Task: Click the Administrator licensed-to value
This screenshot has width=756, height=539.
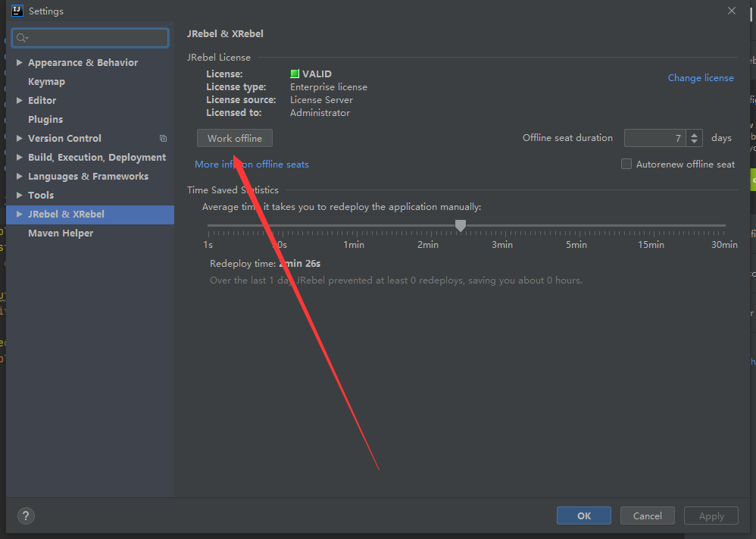Action: tap(320, 112)
